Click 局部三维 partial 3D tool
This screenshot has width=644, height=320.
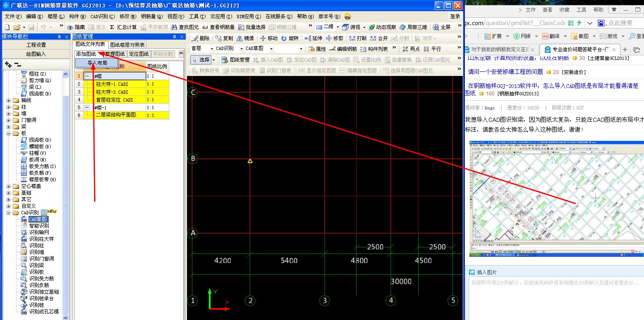pos(413,27)
